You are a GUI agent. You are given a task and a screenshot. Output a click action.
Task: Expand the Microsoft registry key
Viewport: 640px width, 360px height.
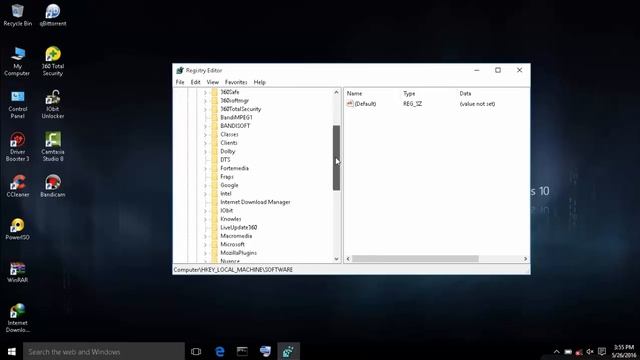[x=205, y=244]
